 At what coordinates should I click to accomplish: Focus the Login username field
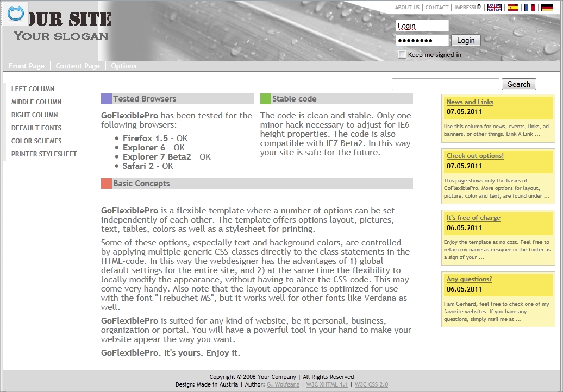point(422,26)
